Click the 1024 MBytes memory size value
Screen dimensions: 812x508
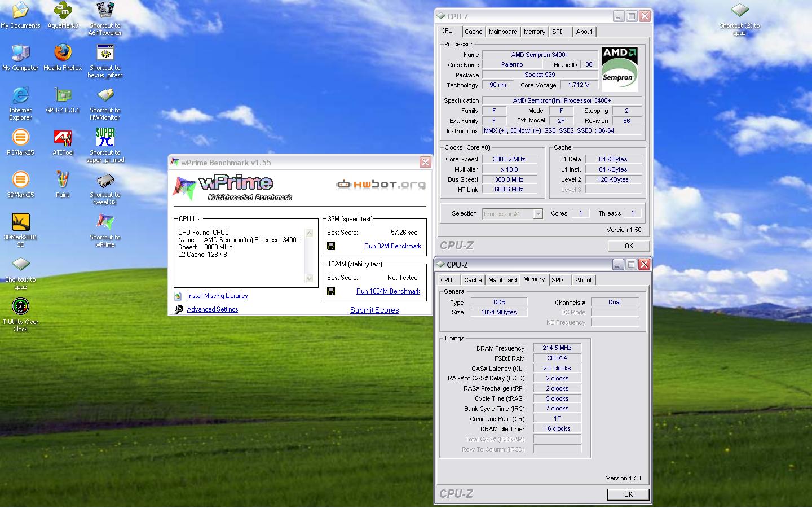[499, 312]
